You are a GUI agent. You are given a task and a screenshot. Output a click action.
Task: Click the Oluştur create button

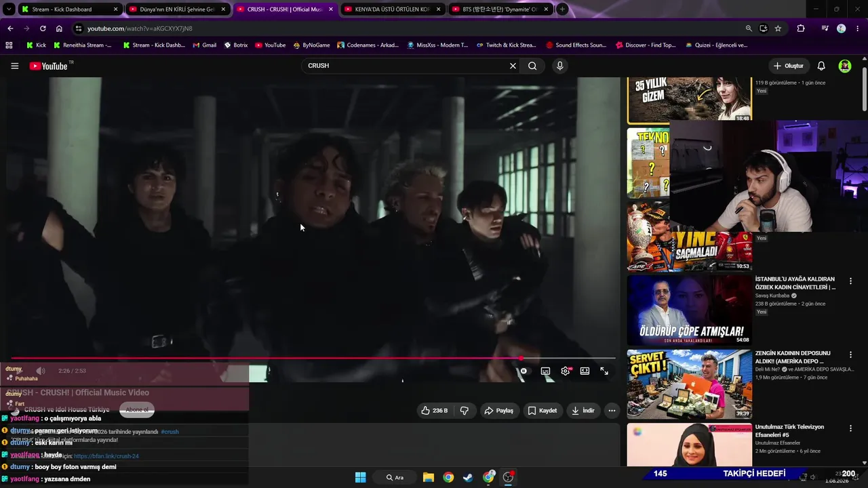click(x=789, y=66)
